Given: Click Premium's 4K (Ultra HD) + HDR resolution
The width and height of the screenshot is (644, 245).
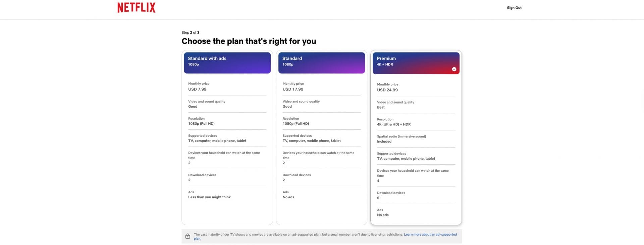Looking at the screenshot, I should tap(393, 124).
